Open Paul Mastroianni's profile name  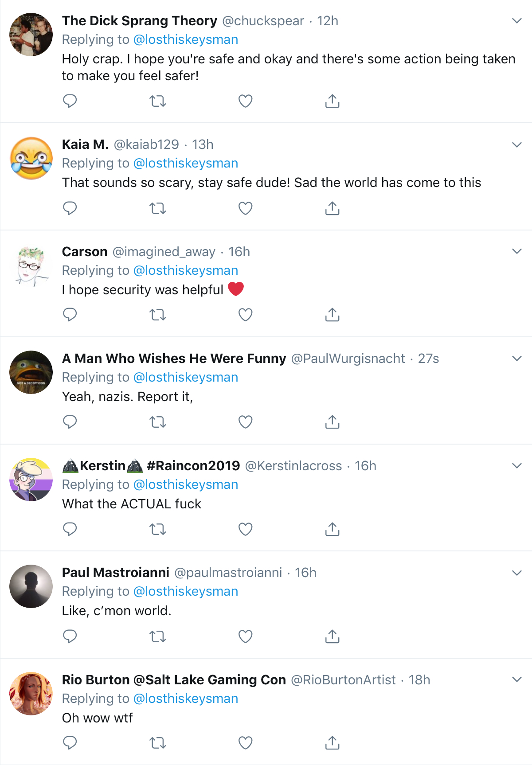coord(116,572)
